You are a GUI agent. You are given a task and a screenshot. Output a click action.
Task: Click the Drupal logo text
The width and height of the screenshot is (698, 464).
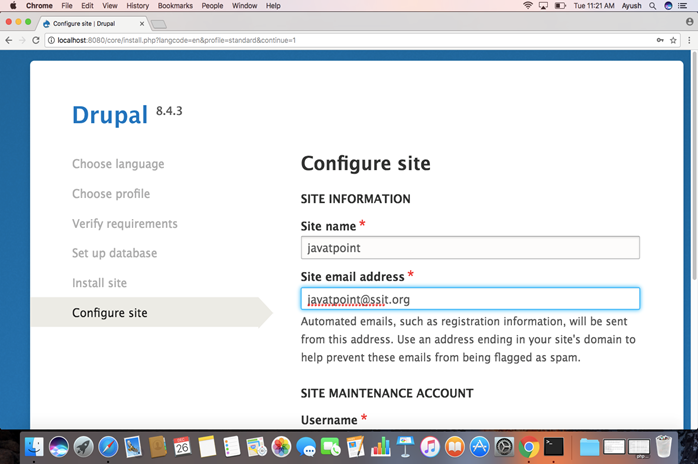[110, 115]
